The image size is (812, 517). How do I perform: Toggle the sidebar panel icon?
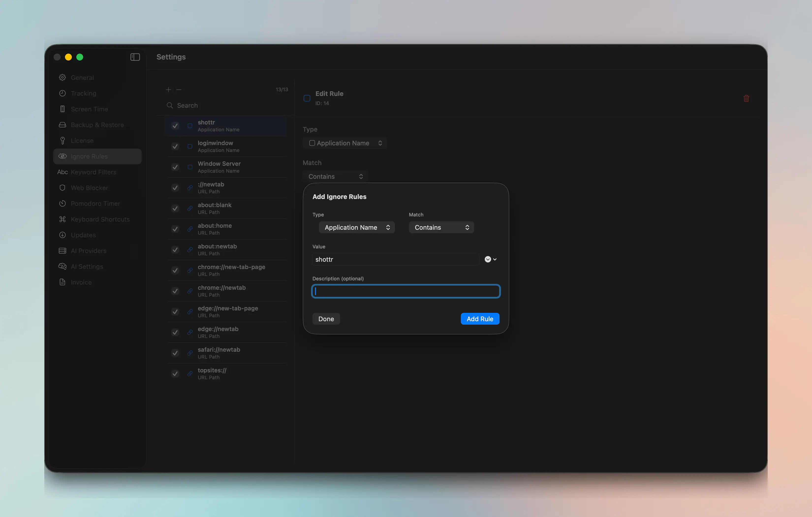(135, 57)
